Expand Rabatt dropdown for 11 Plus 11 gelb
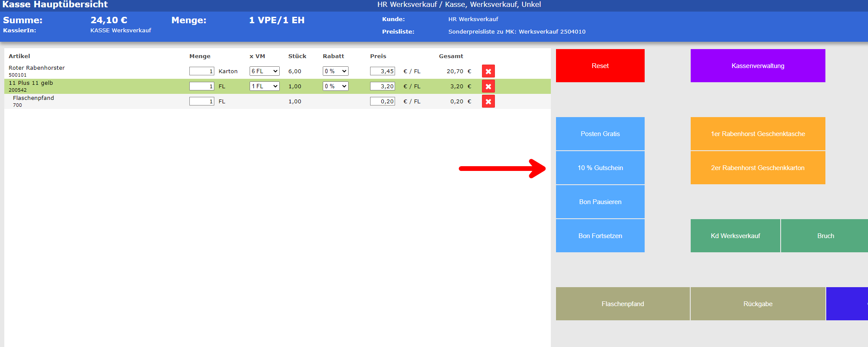This screenshot has height=347, width=868. [x=335, y=87]
